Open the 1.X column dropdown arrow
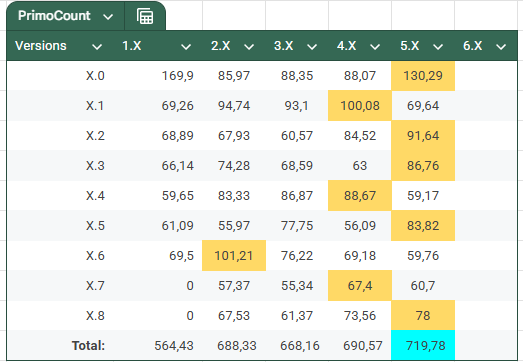 point(186,47)
